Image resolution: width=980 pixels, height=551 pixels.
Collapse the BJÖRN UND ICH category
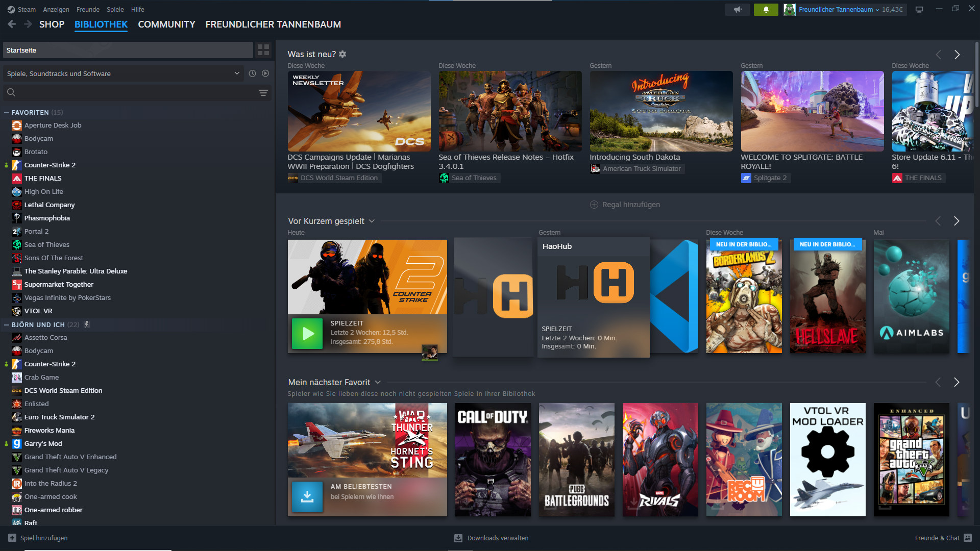tap(7, 325)
